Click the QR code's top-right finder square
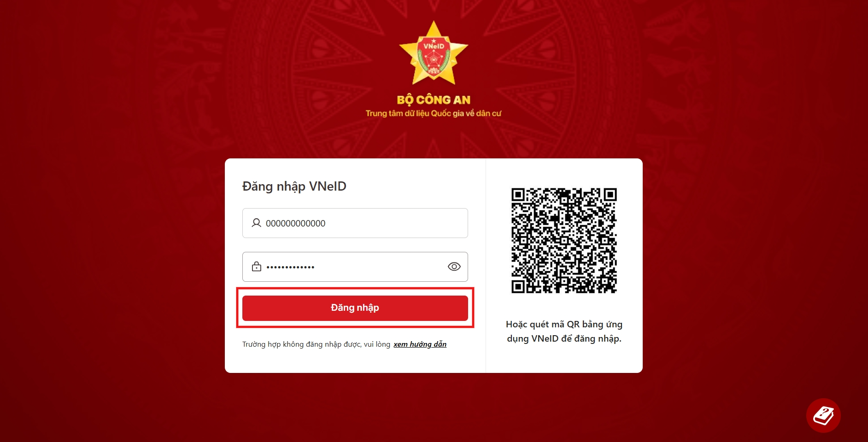The image size is (868, 442). click(610, 194)
